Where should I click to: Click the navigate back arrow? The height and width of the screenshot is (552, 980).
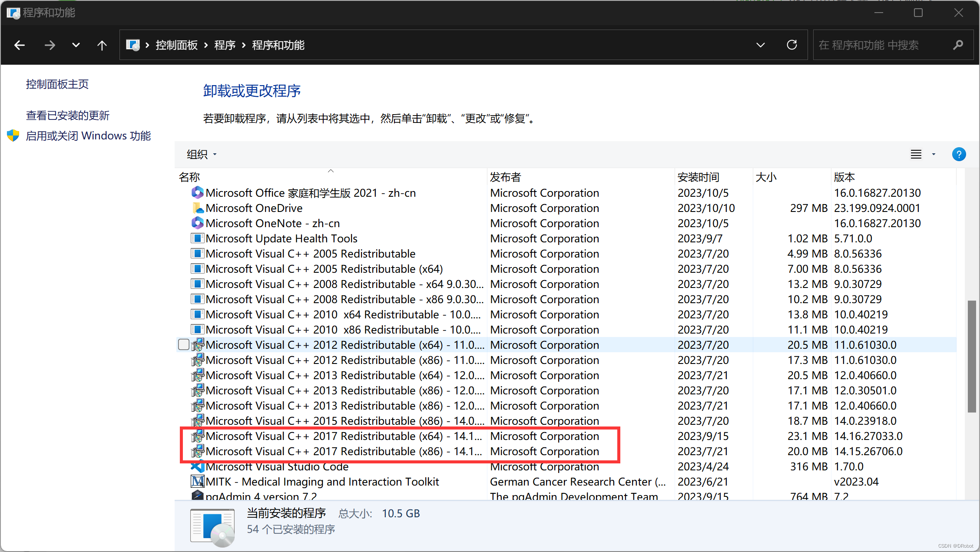click(19, 45)
